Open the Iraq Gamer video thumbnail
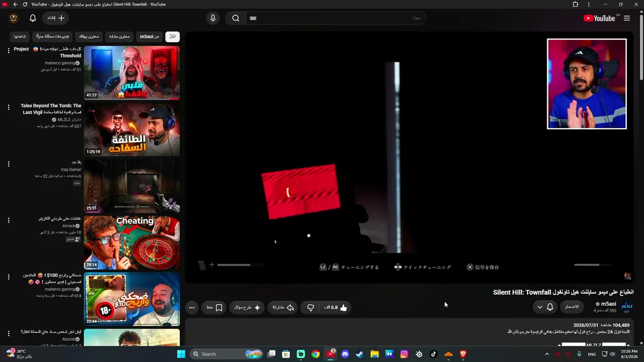This screenshot has height=362, width=644. click(x=132, y=186)
